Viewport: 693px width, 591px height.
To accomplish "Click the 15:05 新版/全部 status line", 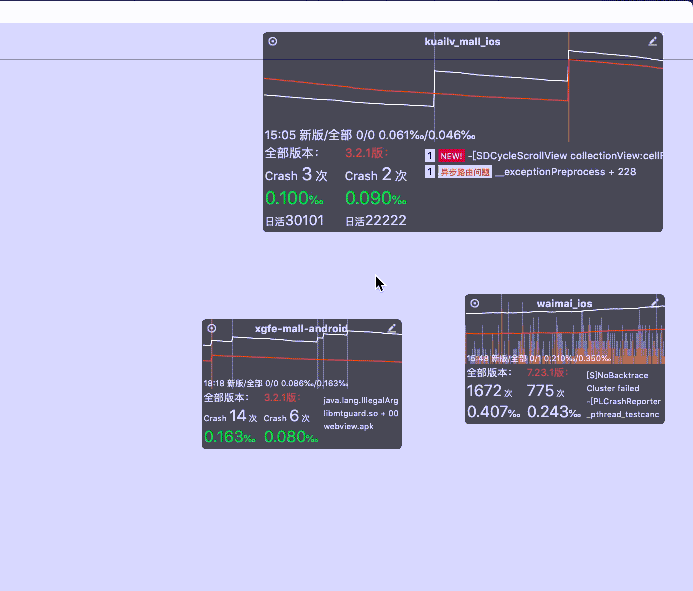I will click(x=370, y=135).
